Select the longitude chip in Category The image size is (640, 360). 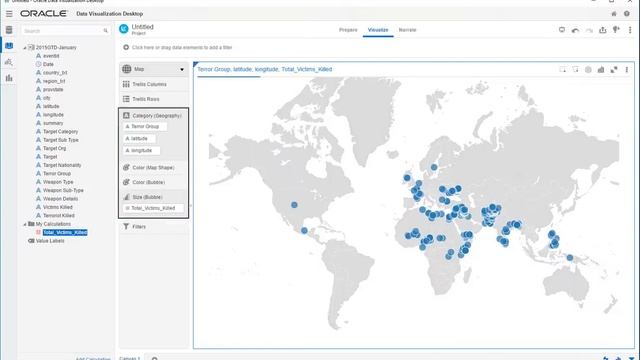click(x=142, y=151)
